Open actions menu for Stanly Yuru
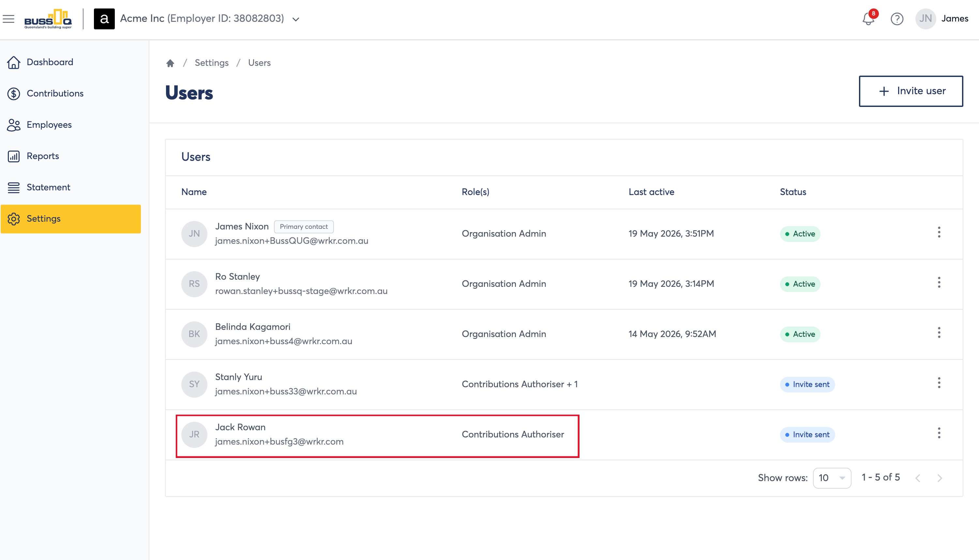This screenshot has width=979, height=560. pos(939,383)
